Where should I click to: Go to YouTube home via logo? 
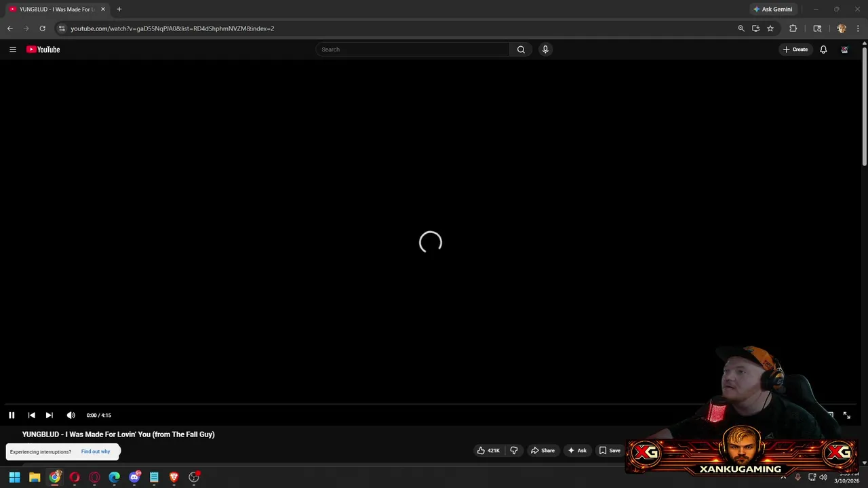click(x=43, y=49)
